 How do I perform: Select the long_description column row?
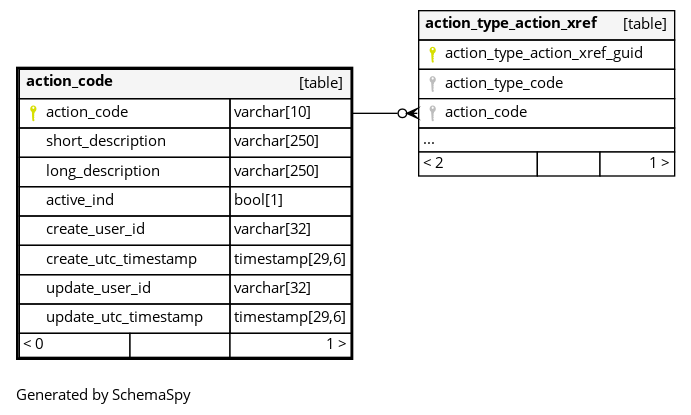[185, 172]
